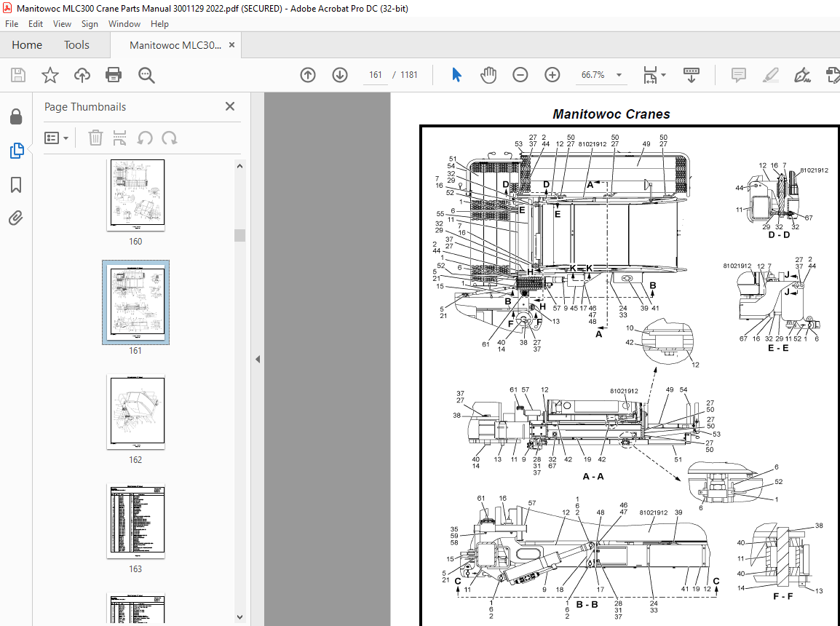This screenshot has height=626, width=840.
Task: Switch to the Tools tab
Action: point(76,45)
